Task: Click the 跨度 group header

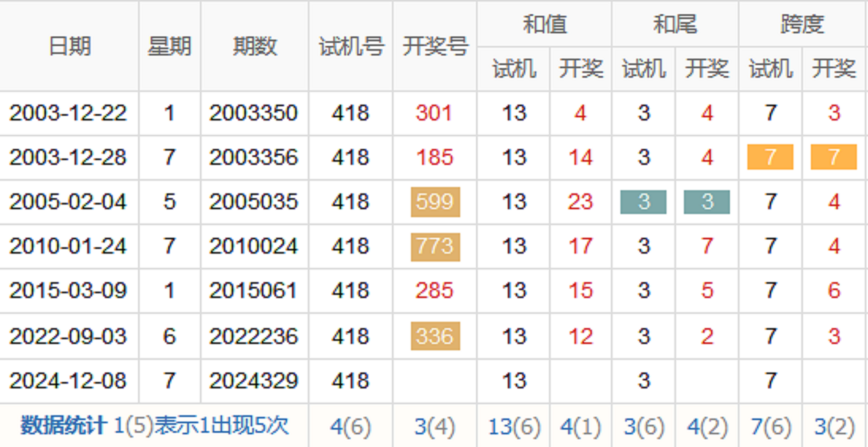Action: tap(802, 24)
